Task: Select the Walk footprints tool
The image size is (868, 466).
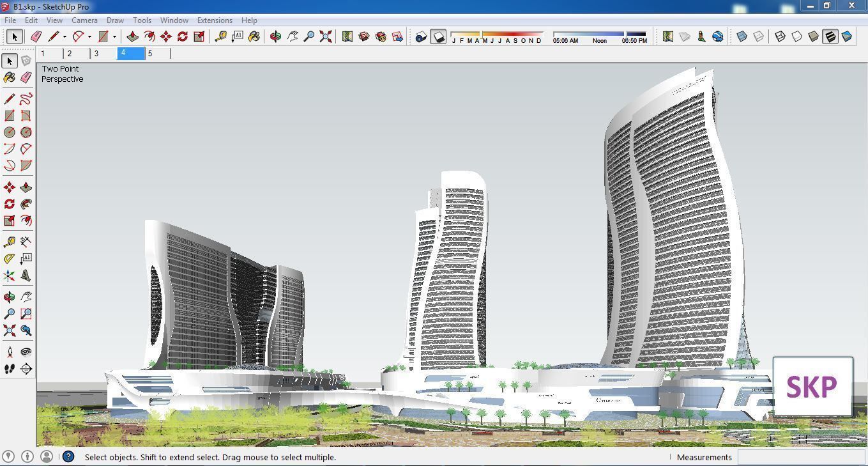Action: 9,369
